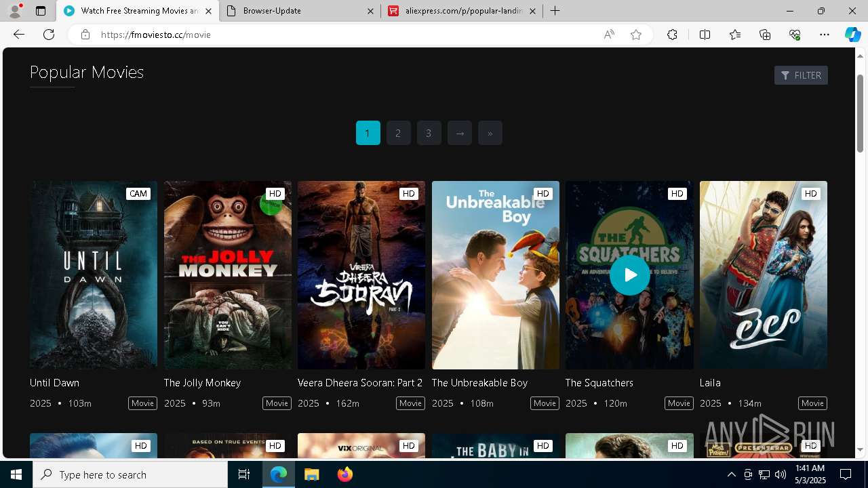Reload the page with the refresh icon
This screenshot has width=868, height=488.
tap(49, 35)
